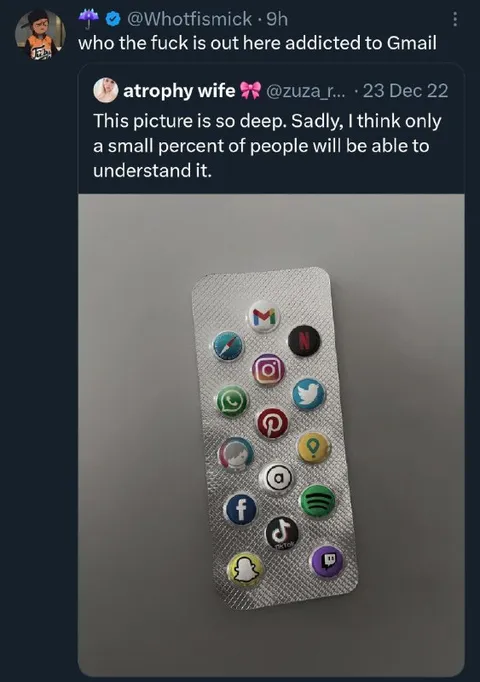480x682 pixels.
Task: Click the Spotify pill icon
Action: (317, 501)
